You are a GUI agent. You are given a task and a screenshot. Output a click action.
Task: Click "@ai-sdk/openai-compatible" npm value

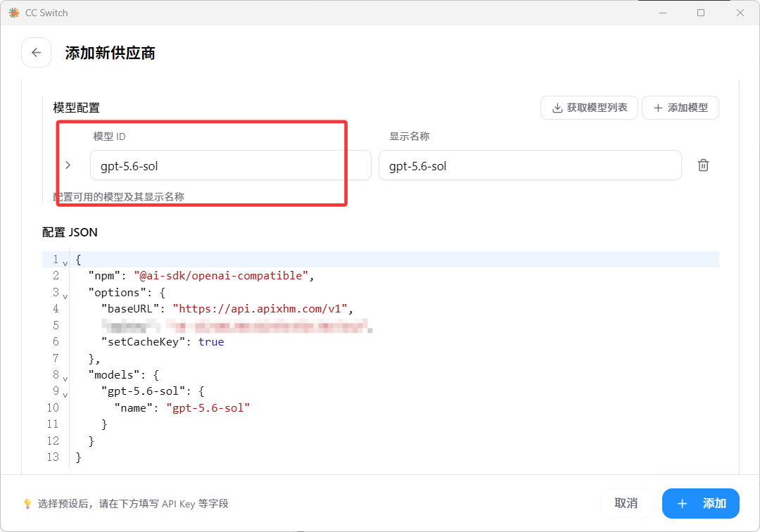click(221, 276)
